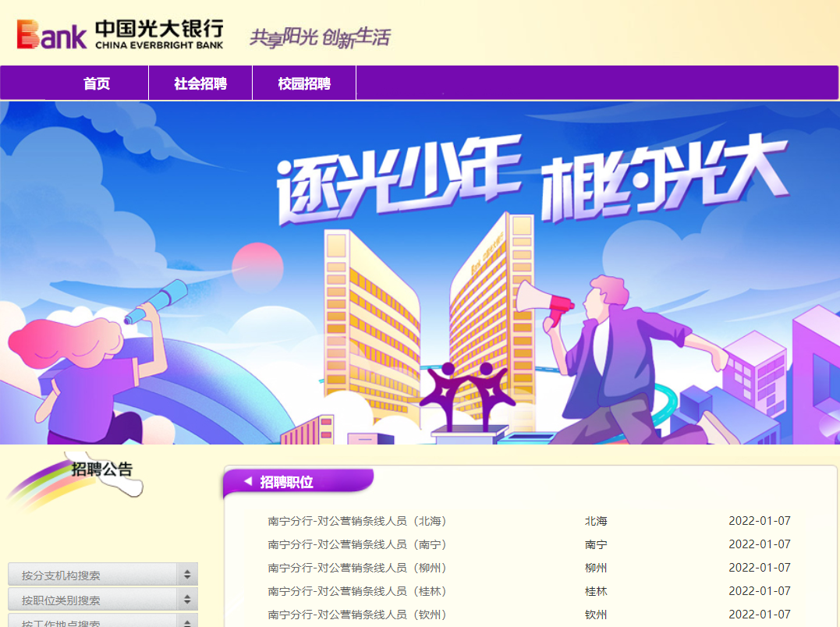
Task: Open the 校园招聘 navigation tab
Action: pyautogui.click(x=304, y=83)
